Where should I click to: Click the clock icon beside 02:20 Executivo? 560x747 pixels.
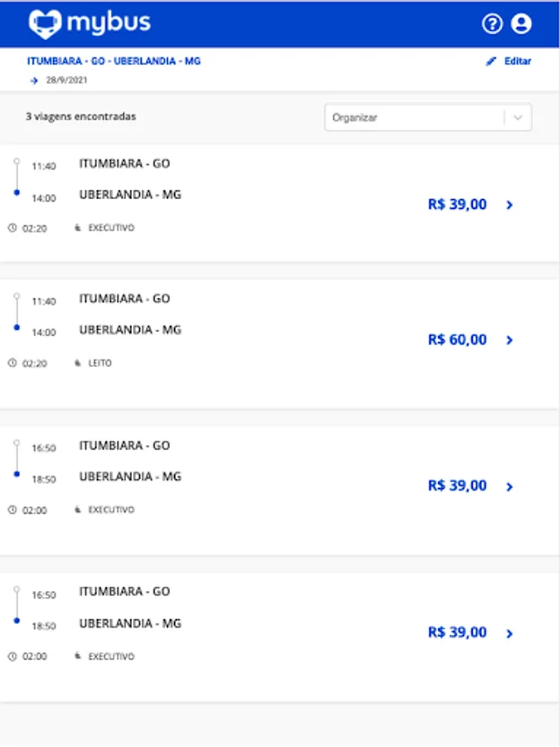(x=12, y=227)
